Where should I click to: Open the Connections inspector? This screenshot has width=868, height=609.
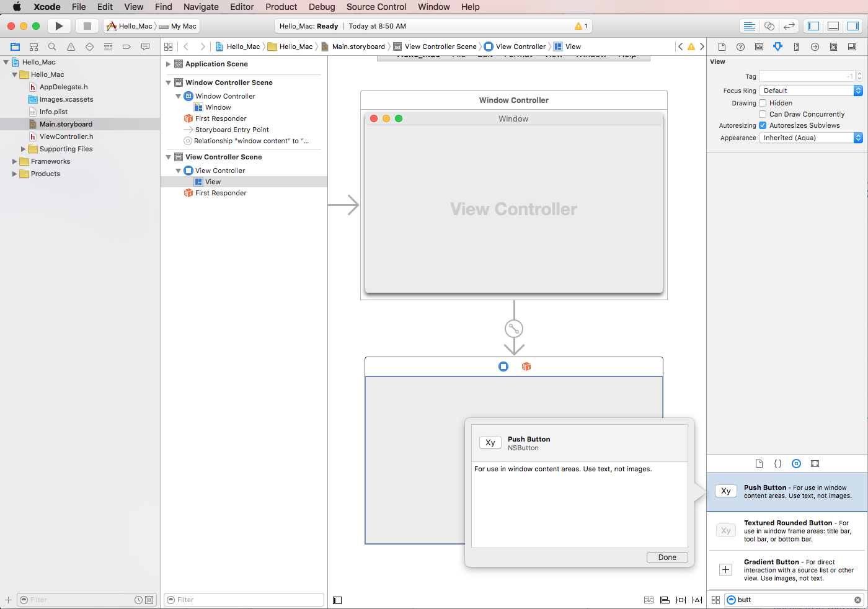[x=815, y=46]
